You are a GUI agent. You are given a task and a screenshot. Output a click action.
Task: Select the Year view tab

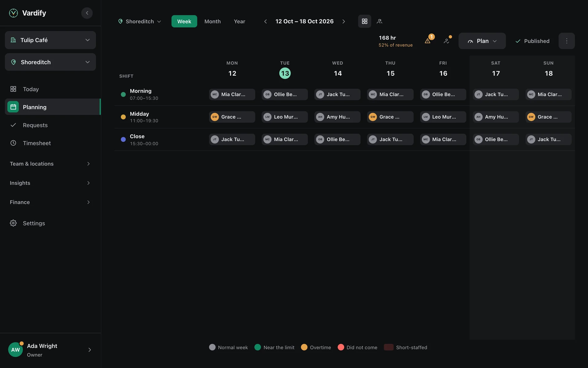[x=239, y=21]
